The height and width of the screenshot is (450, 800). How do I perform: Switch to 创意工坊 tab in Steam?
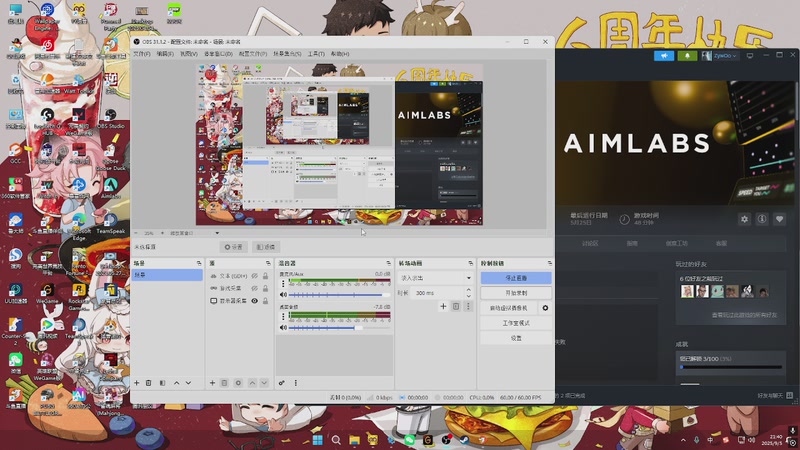coord(677,243)
